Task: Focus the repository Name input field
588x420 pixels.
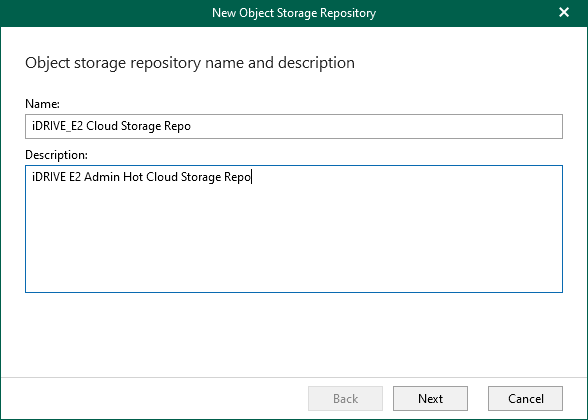Action: pyautogui.click(x=294, y=126)
